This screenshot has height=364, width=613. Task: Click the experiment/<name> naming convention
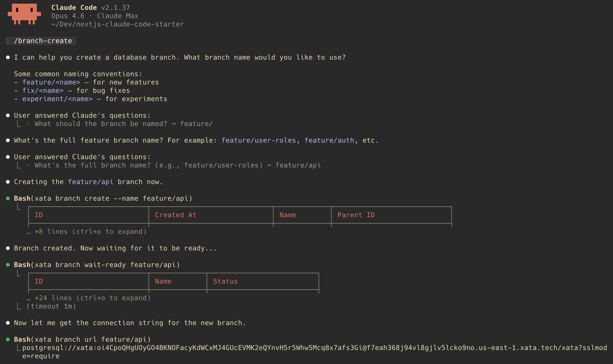coord(57,99)
